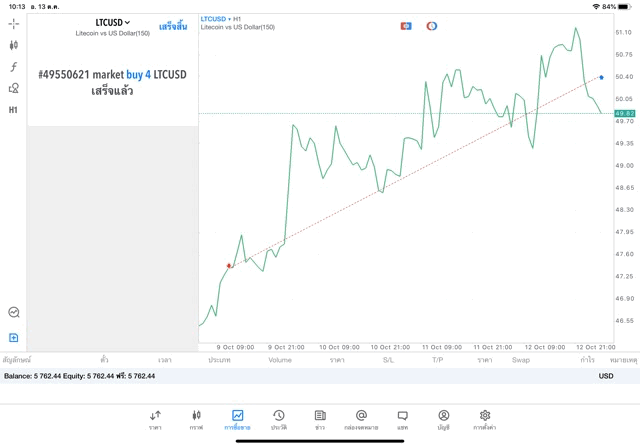Tap the new order icon in sidebar

[14, 338]
